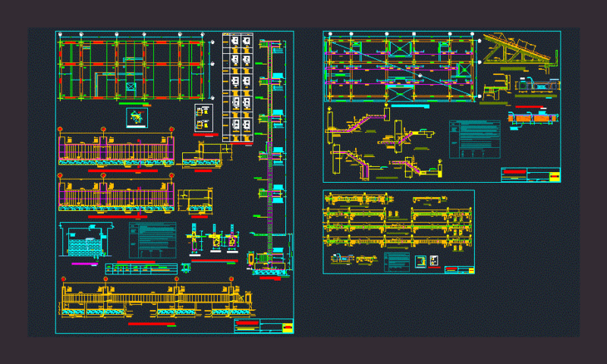Select the floor plan with the diagonal cyan line
Image resolution: width=607 pixels, height=364 pixels.
pyautogui.click(x=402, y=67)
